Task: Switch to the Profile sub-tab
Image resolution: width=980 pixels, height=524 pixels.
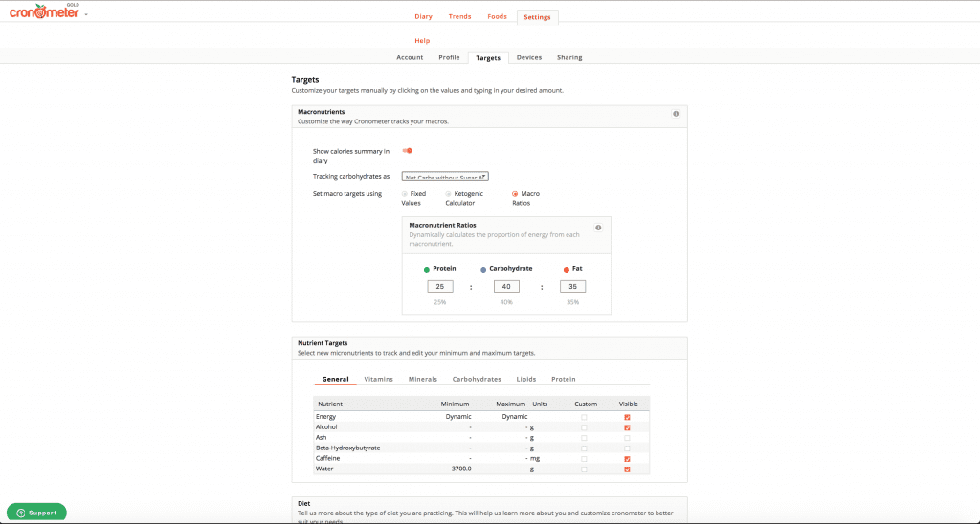Action: 449,57
